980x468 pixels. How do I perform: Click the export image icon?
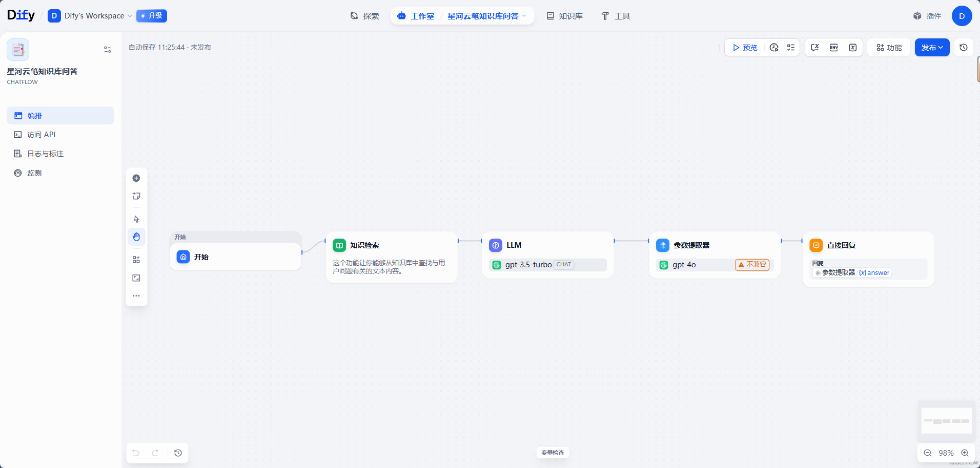point(136,278)
